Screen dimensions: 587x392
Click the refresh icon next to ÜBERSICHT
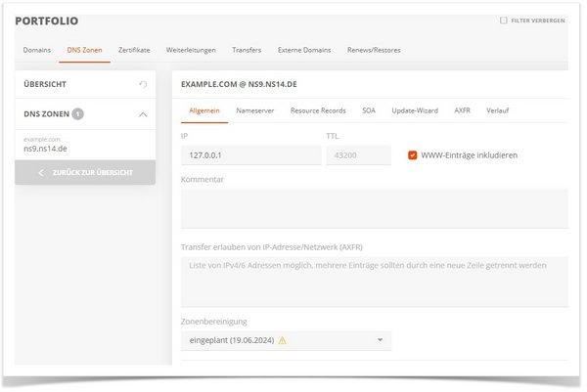click(143, 84)
